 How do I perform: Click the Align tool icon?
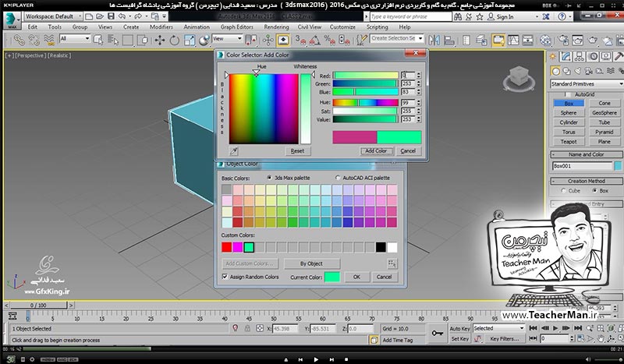point(449,41)
